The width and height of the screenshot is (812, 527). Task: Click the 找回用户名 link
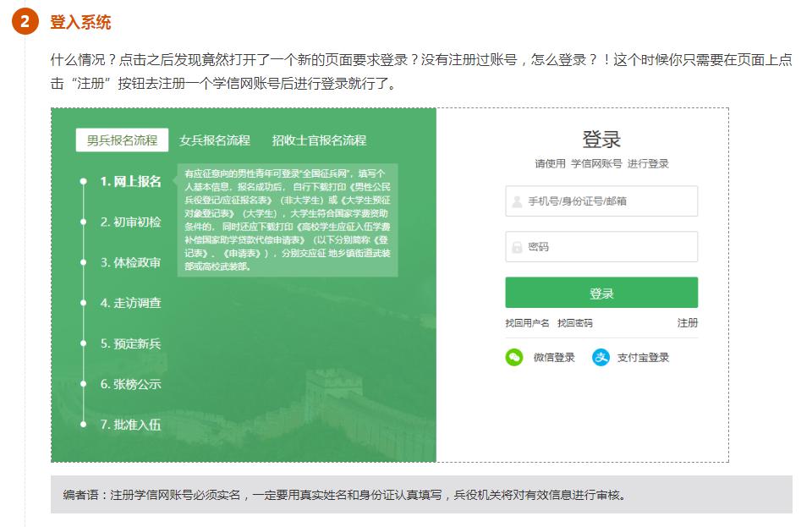point(527,323)
